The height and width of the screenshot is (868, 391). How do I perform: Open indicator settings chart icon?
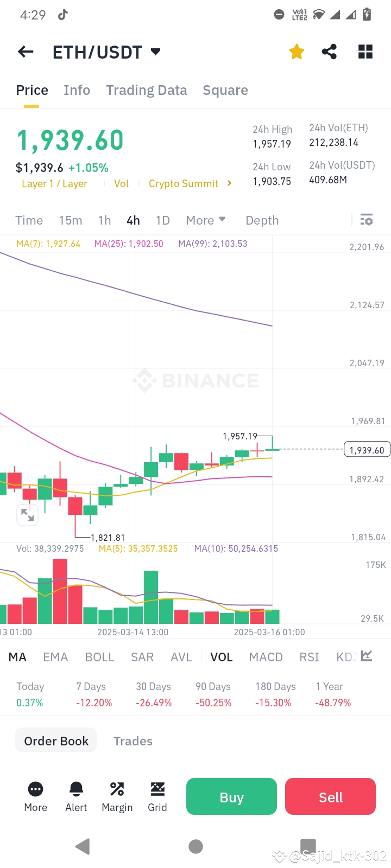(x=367, y=656)
